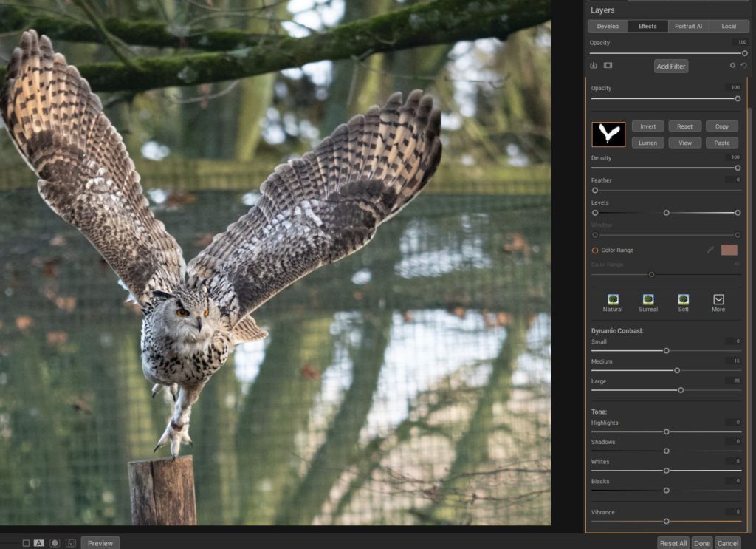Open the Portrait AI tab
756x549 pixels.
pos(688,25)
